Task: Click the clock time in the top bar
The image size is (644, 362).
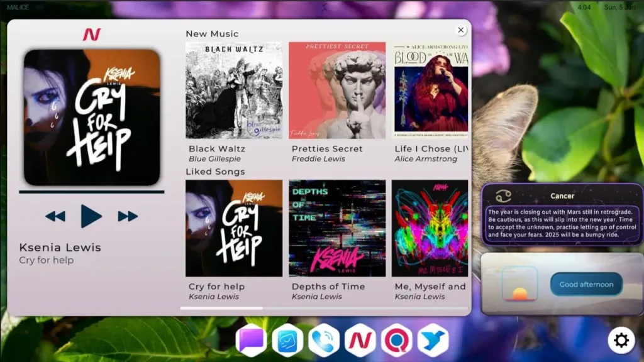Action: point(584,8)
